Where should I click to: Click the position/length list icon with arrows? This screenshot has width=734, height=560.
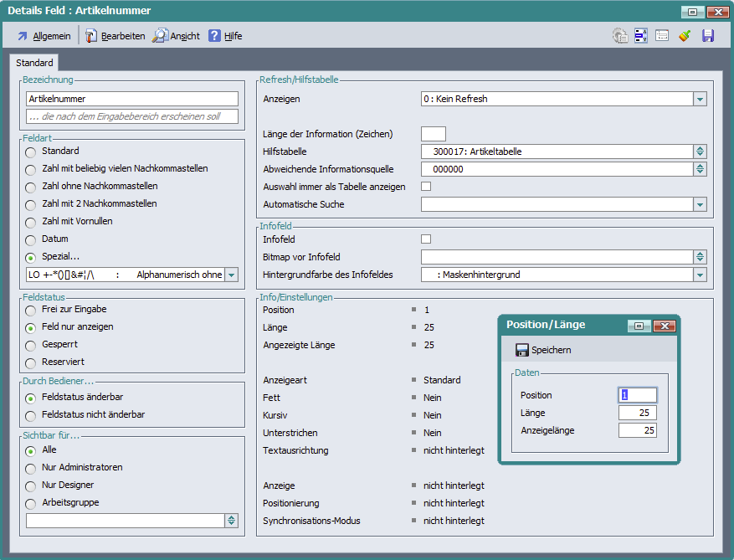[x=641, y=36]
